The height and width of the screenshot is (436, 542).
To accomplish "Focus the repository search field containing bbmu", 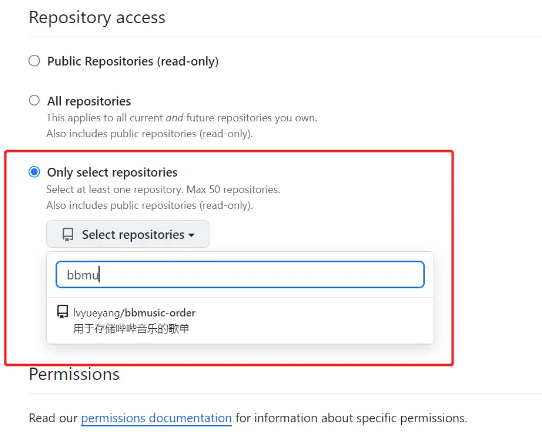I will [240, 275].
